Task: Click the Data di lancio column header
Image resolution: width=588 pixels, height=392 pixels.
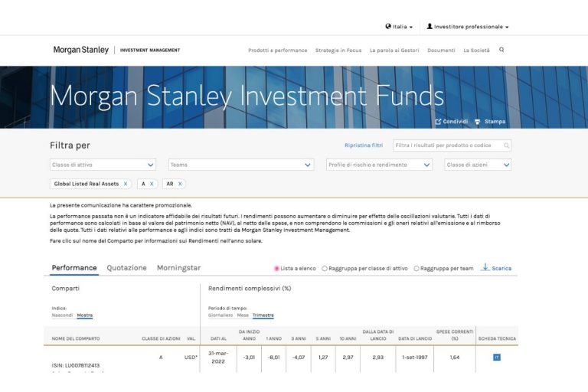Action: point(415,338)
